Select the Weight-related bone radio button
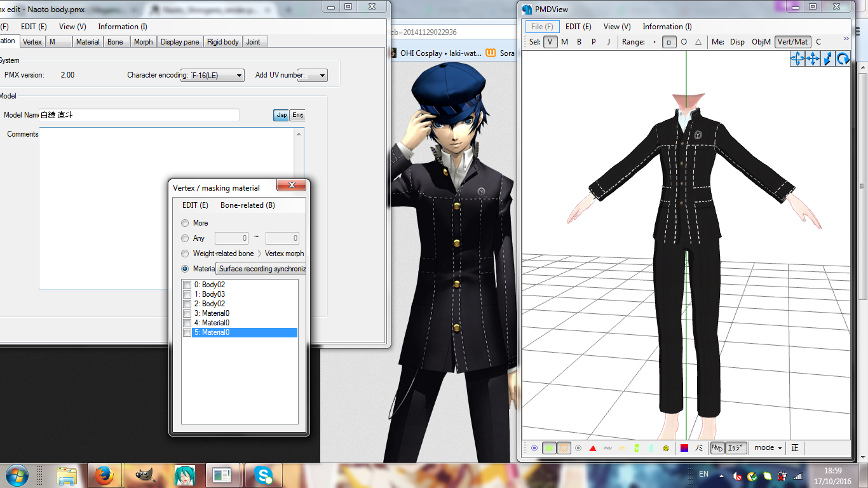Viewport: 868px width, 488px height. click(185, 254)
